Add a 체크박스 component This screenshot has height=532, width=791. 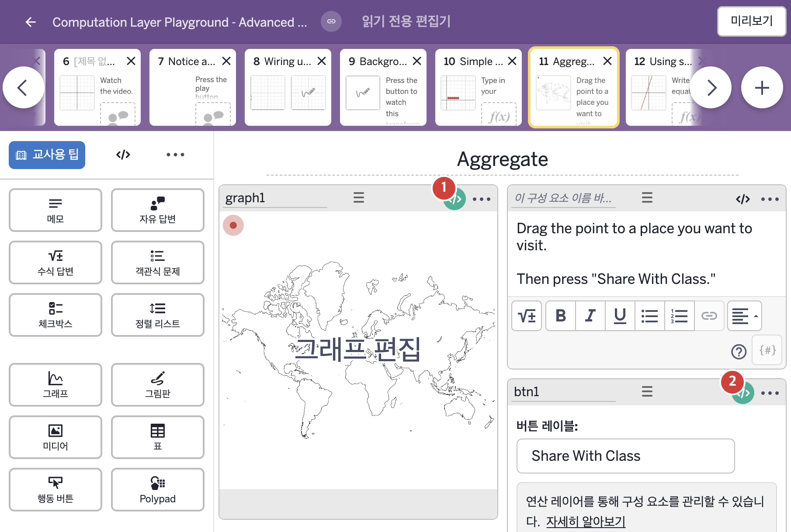[x=56, y=315]
